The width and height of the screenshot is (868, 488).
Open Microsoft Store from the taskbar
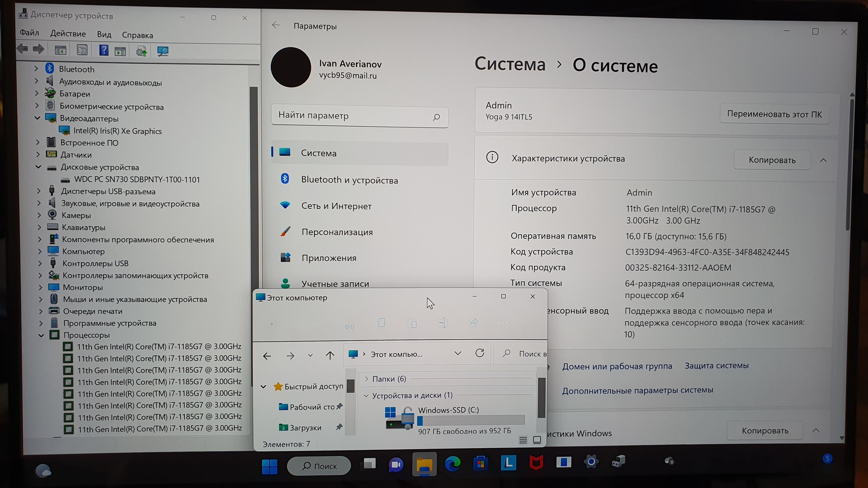tap(480, 463)
